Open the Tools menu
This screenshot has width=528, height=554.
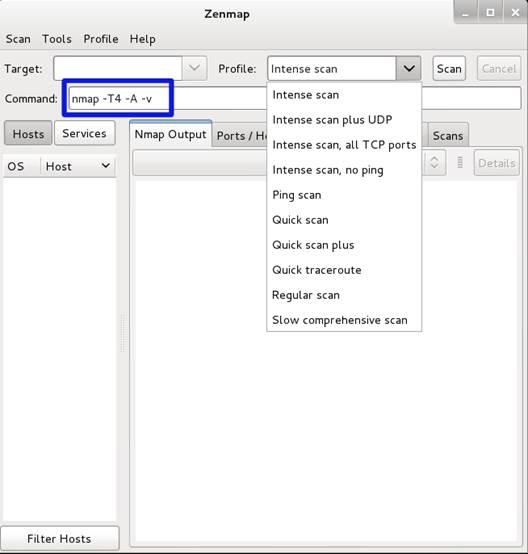[57, 39]
